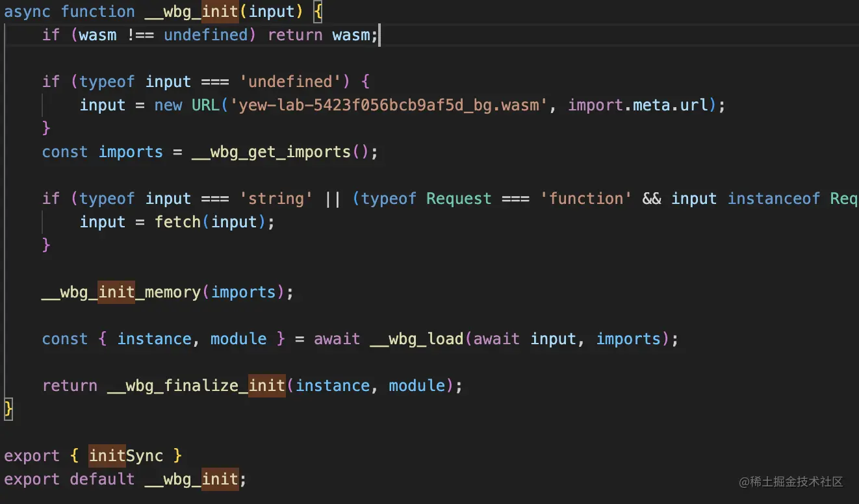859x504 pixels.
Task: Select "__wbg_init" in the async function declaration
Action: click(192, 12)
